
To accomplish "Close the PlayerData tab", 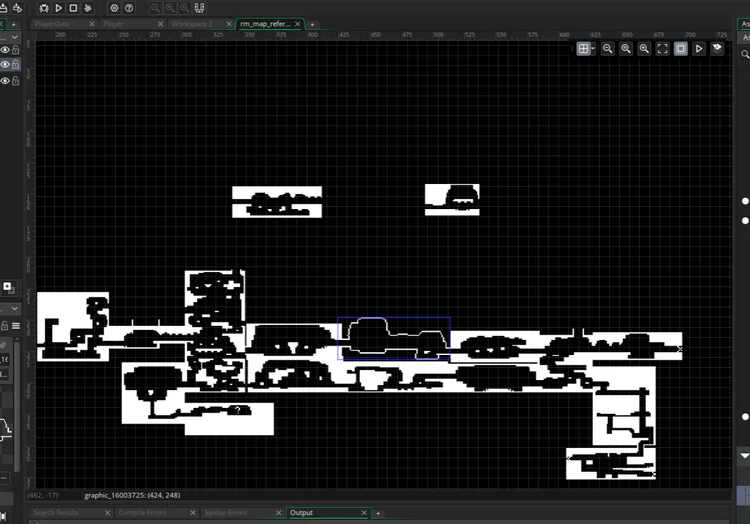I will tap(92, 24).
